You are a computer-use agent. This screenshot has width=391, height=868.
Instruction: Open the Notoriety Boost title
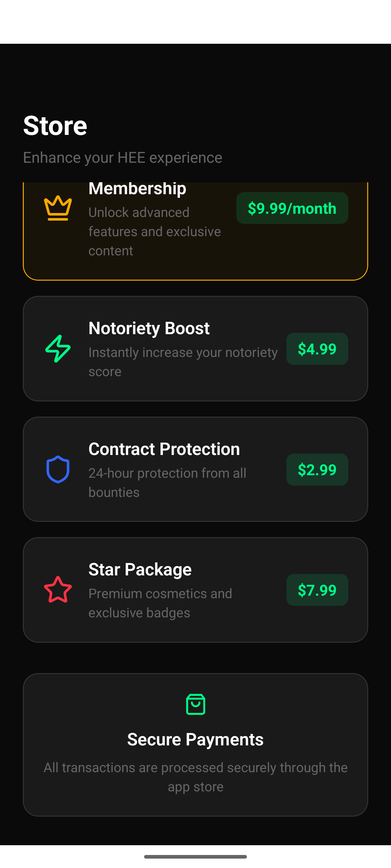coord(149,328)
